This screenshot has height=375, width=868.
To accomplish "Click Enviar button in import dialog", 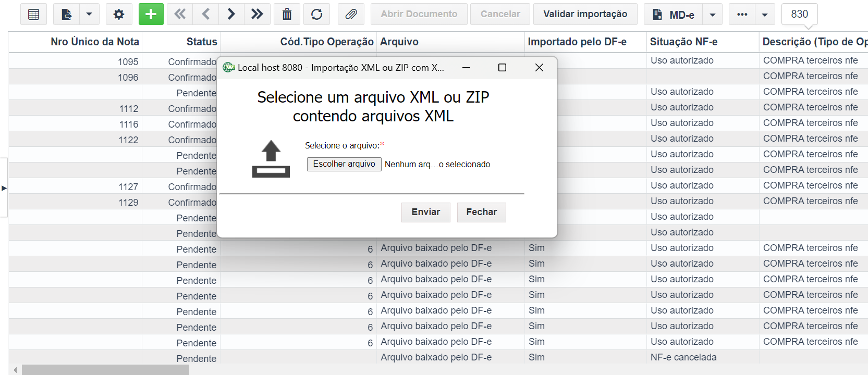I will tap(426, 212).
